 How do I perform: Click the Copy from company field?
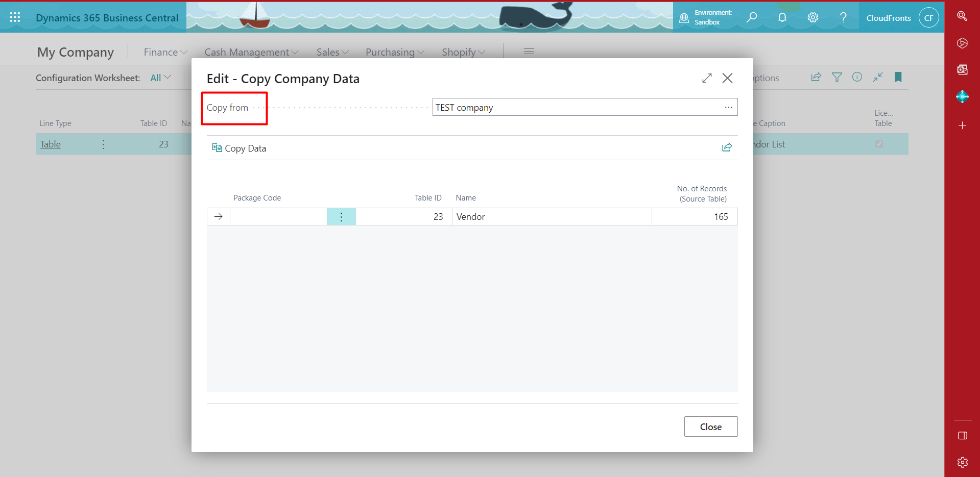pos(577,107)
